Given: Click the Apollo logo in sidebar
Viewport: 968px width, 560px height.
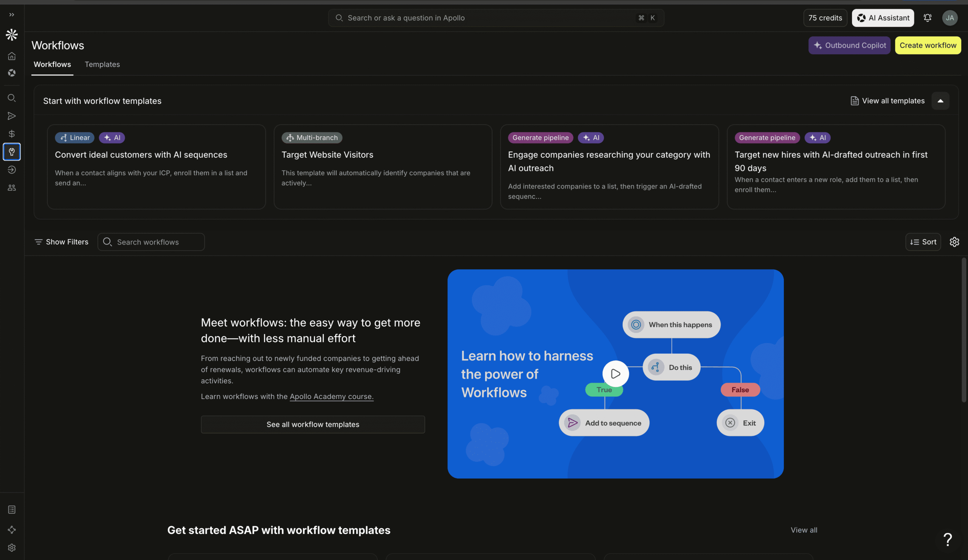Looking at the screenshot, I should [x=12, y=35].
